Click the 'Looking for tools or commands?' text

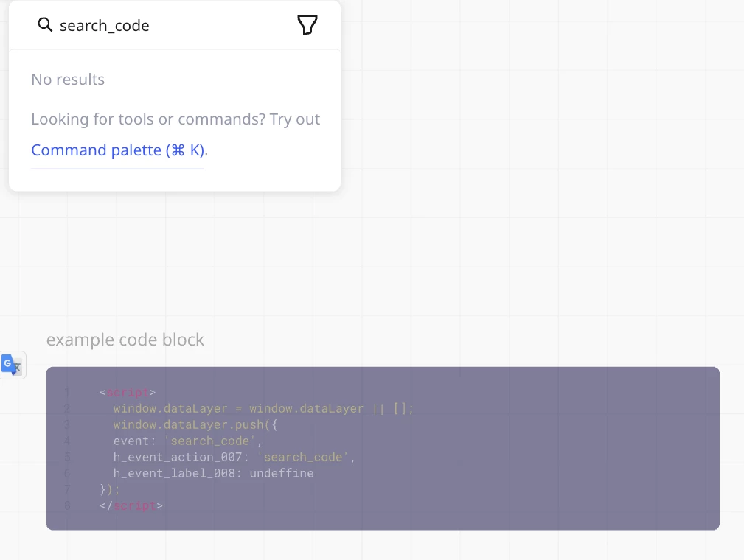[x=148, y=119]
